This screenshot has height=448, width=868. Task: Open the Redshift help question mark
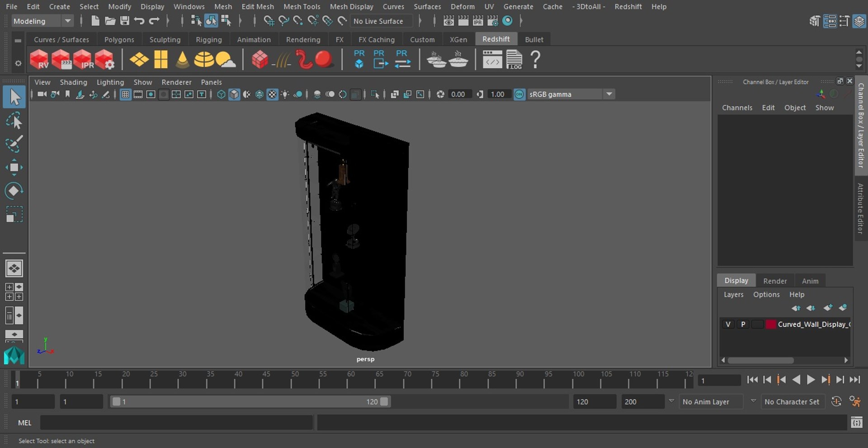point(535,60)
